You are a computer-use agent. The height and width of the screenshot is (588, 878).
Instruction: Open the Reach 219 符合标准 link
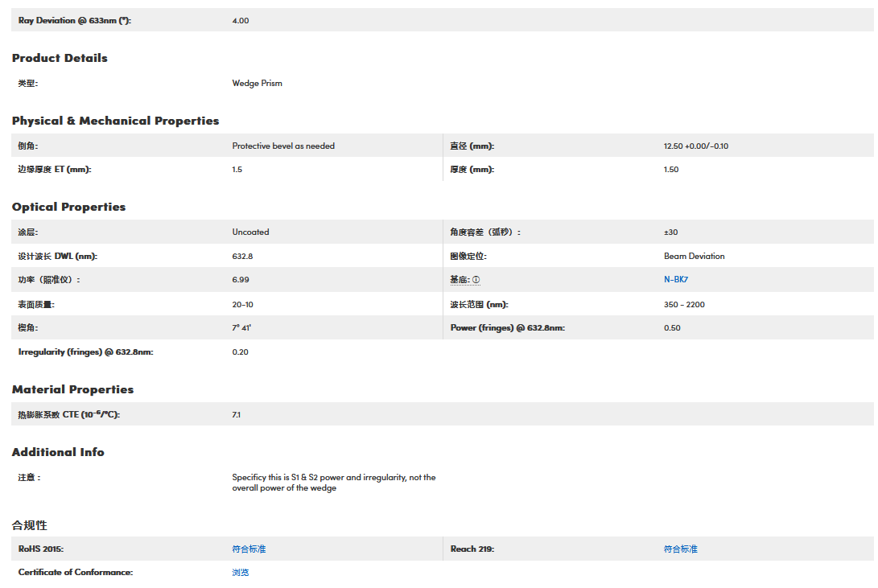pos(680,549)
